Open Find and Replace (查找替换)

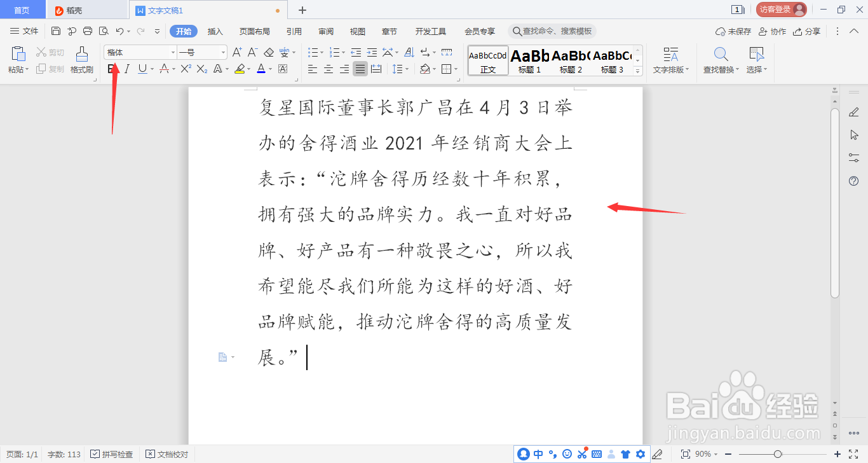pos(721,60)
